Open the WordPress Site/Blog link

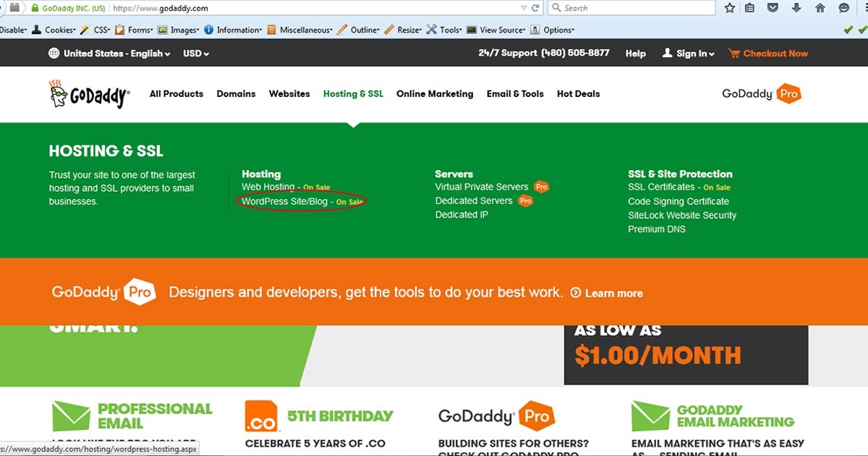[x=285, y=201]
